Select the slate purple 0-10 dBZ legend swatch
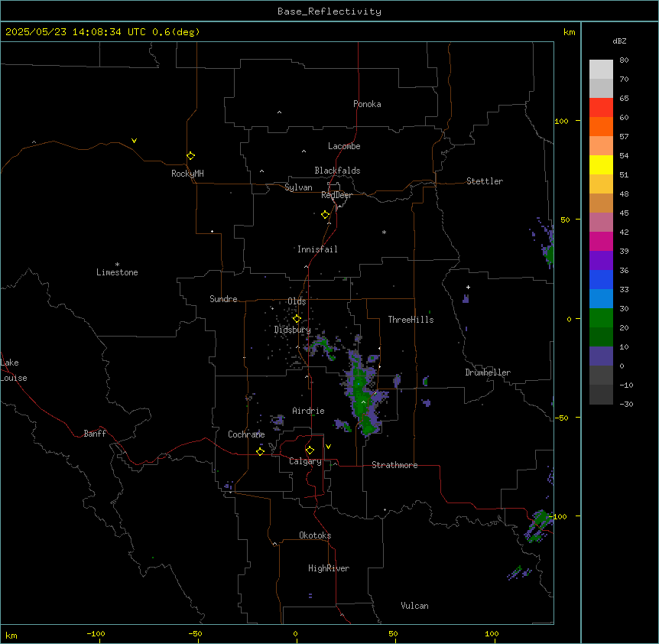This screenshot has height=644, width=659. 601,356
